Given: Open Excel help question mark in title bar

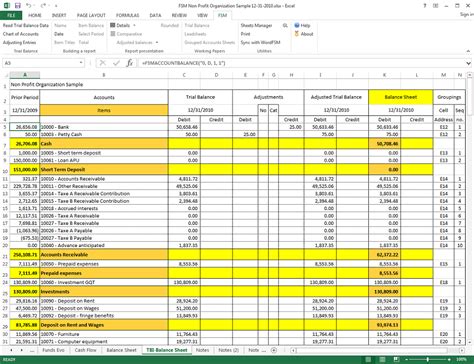Looking at the screenshot, I should [x=425, y=6].
